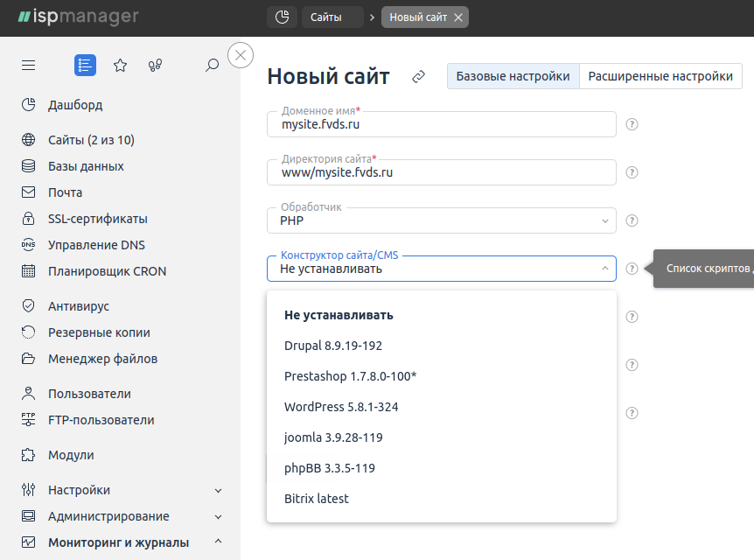Open dashboard icon tab in top bar
The height and width of the screenshot is (560, 754).
[x=283, y=17]
